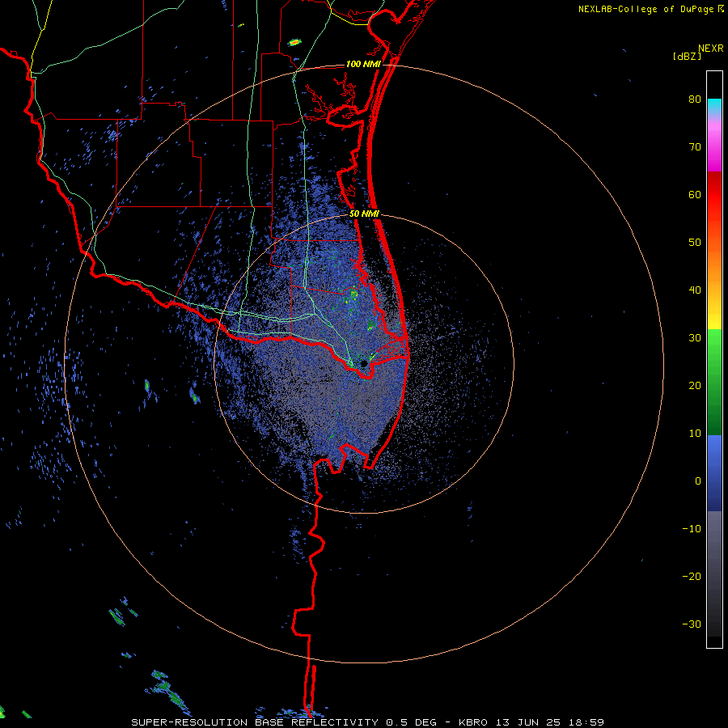The width and height of the screenshot is (728, 728).
Task: Click the magenta band of the reflectivity color bar
Action: coord(714,149)
